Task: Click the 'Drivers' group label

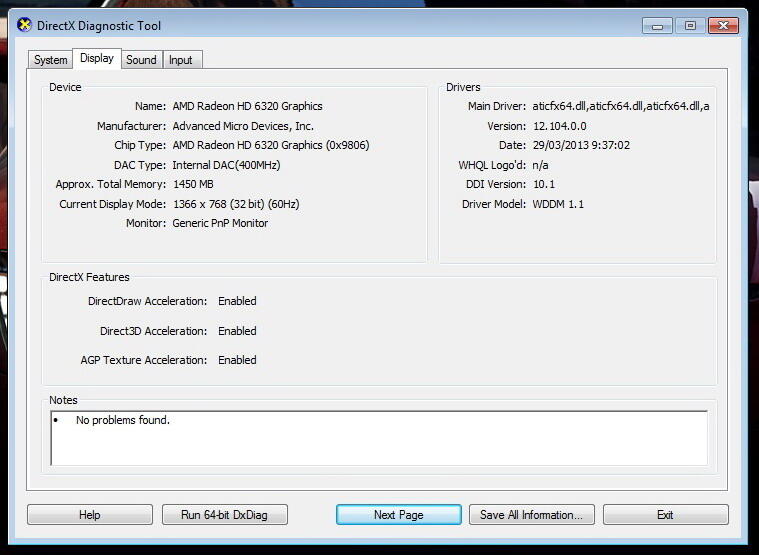Action: pos(463,87)
